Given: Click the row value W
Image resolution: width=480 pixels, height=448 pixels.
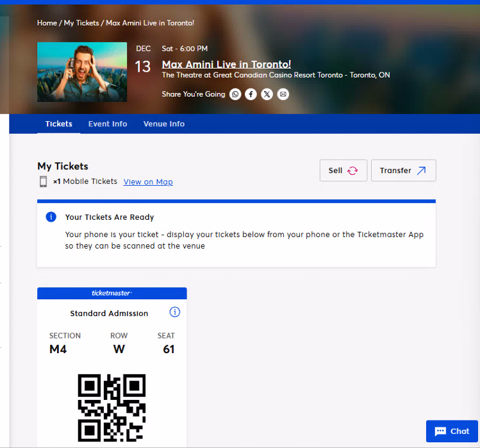Looking at the screenshot, I should (x=119, y=349).
